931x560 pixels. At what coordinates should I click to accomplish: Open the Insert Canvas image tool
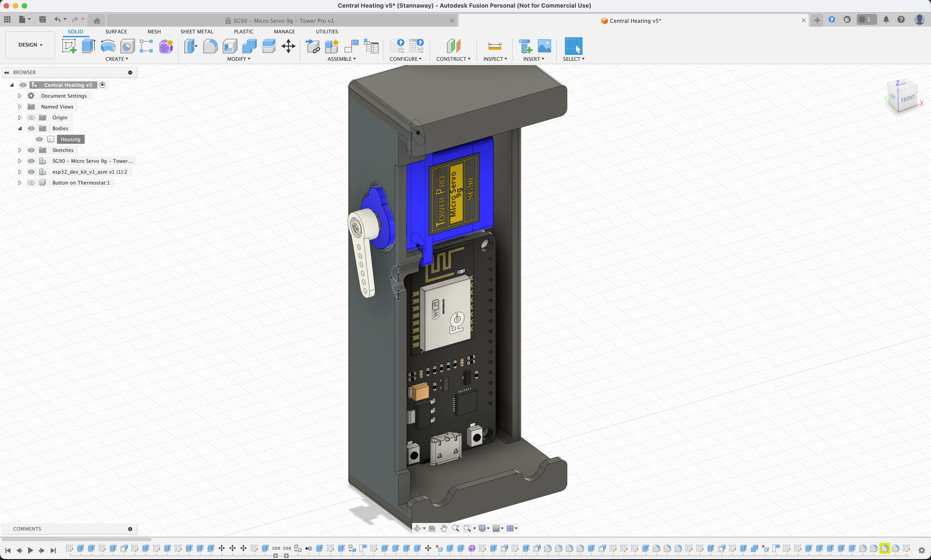tap(544, 46)
